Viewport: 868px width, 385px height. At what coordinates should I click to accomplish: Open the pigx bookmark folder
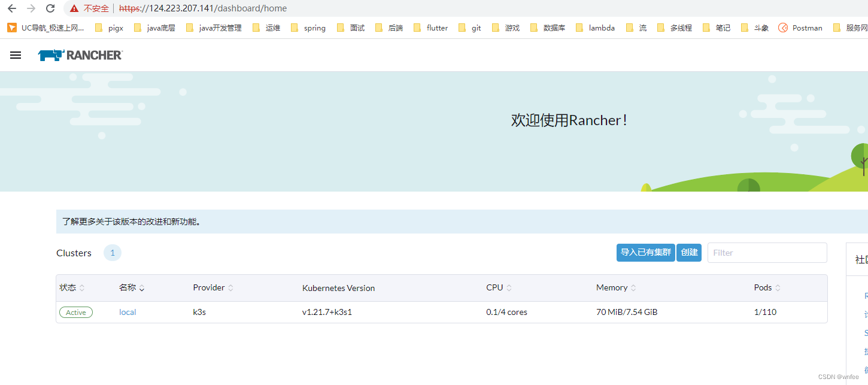pyautogui.click(x=109, y=28)
